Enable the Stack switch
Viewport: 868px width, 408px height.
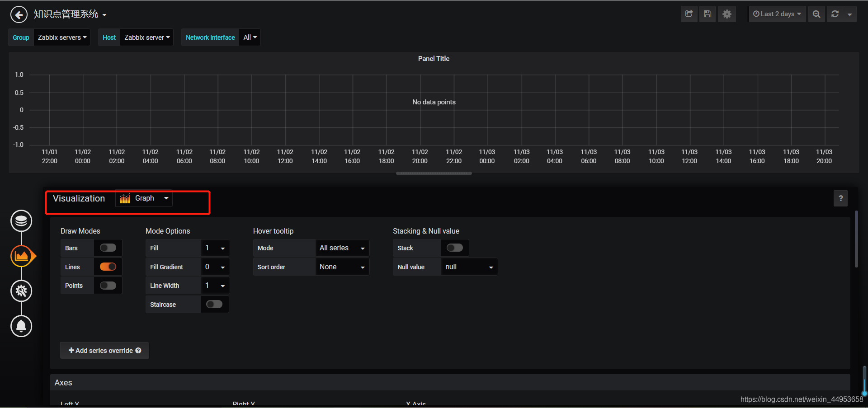[x=455, y=248]
